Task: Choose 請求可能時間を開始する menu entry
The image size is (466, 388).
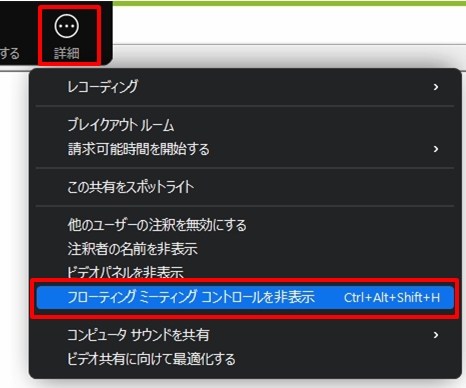Action: 245,149
